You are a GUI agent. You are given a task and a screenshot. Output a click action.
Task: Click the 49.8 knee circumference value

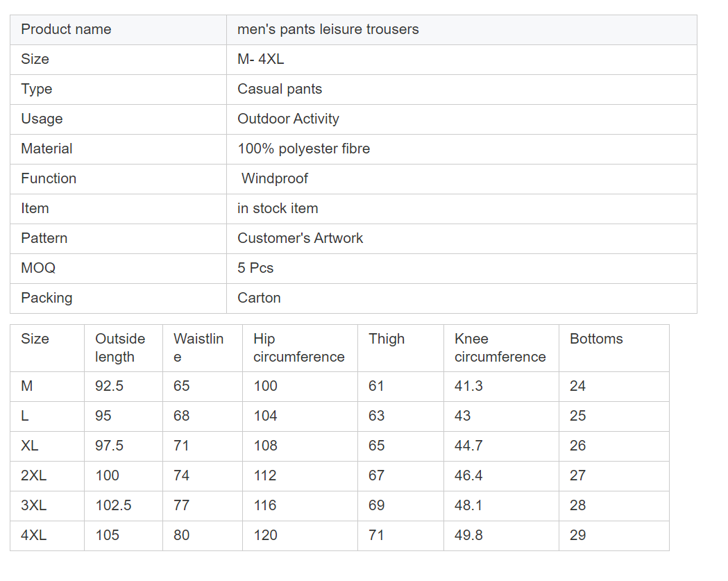tap(468, 535)
